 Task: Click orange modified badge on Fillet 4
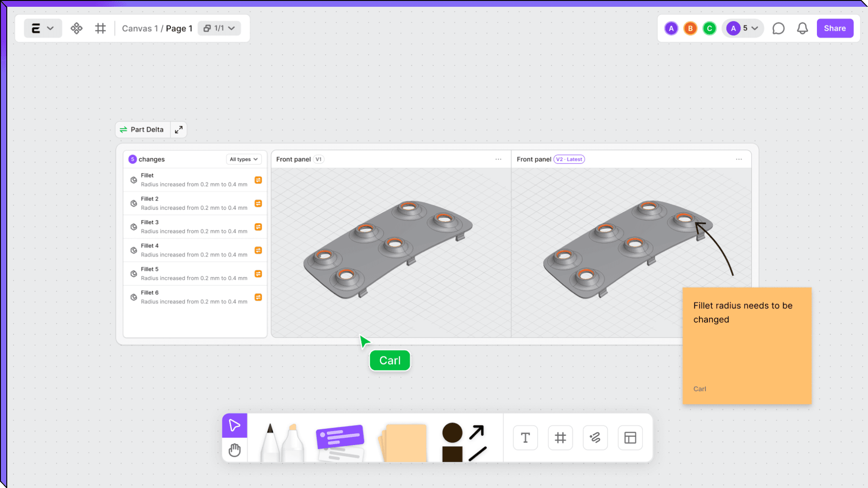(x=258, y=250)
